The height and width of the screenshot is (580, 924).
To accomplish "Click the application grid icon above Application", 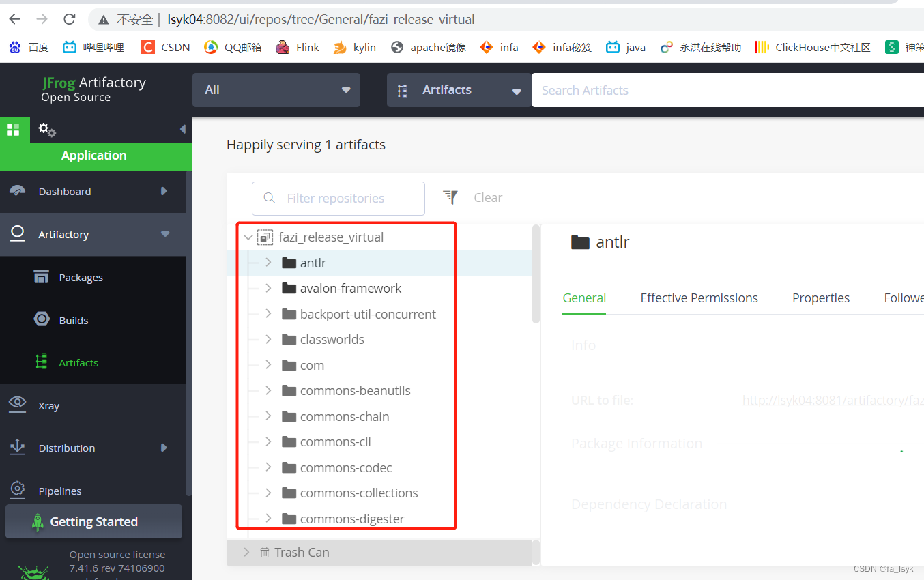I will [x=12, y=130].
